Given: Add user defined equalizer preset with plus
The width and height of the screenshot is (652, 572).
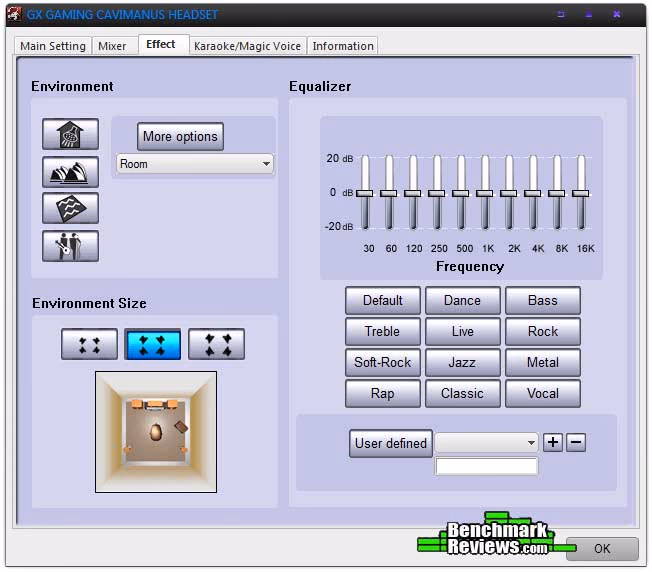Looking at the screenshot, I should (x=553, y=442).
